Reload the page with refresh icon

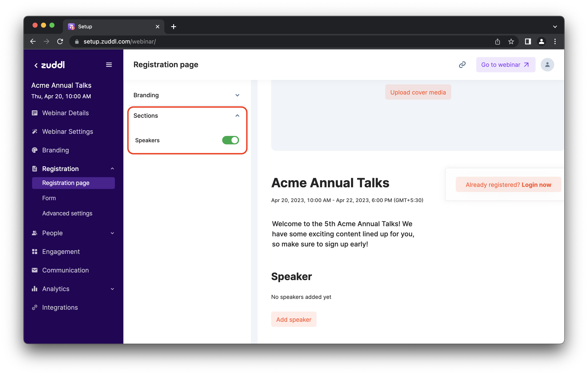[60, 42]
